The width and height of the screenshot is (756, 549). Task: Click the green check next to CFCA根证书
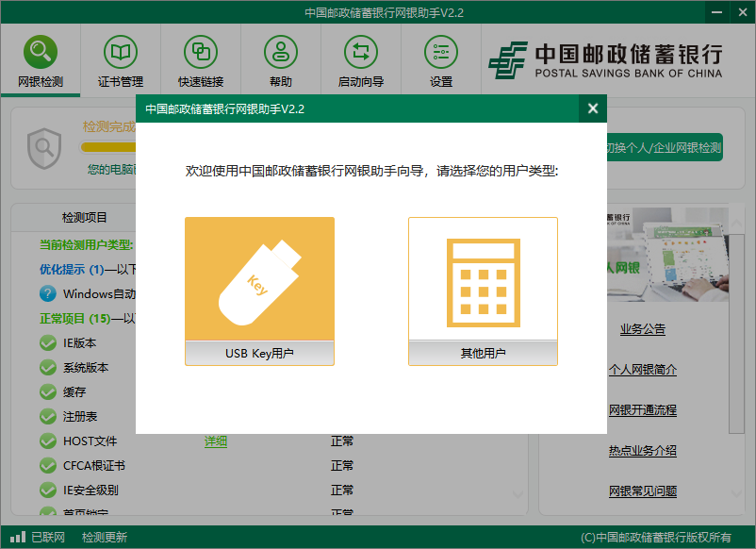tap(48, 466)
